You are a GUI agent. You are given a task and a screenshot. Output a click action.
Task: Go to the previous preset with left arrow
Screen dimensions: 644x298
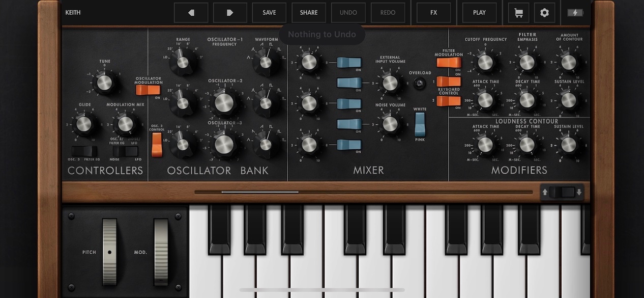coord(191,13)
